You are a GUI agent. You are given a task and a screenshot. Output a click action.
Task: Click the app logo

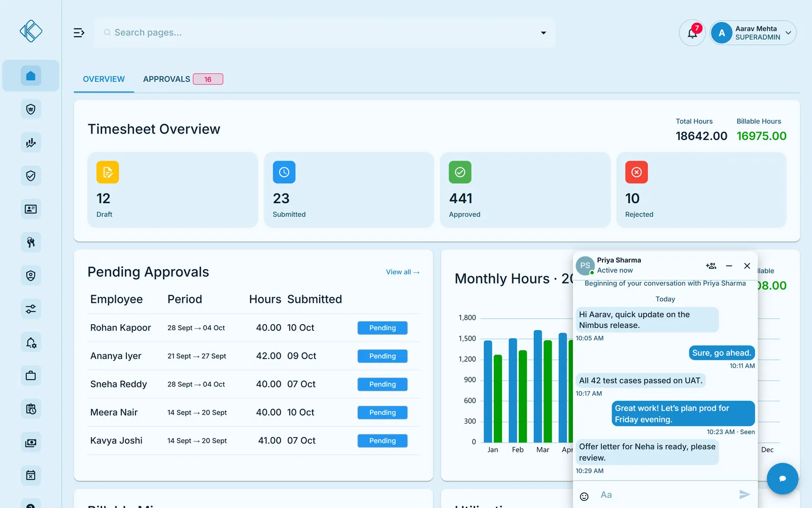31,31
